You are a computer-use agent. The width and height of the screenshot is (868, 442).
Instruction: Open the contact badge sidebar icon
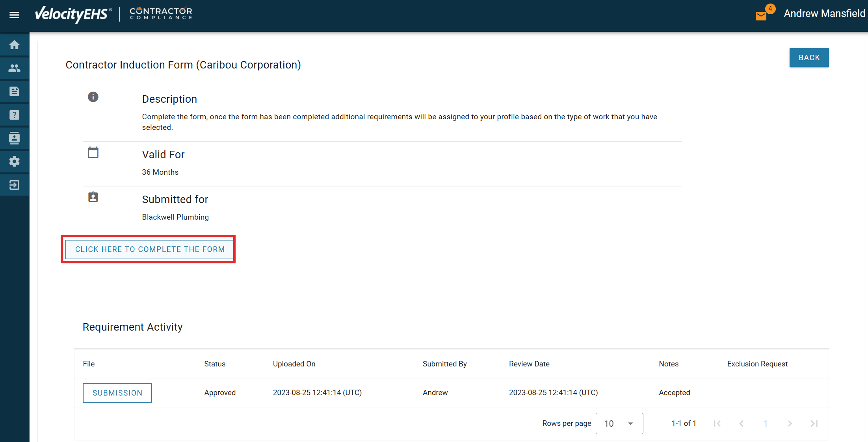click(14, 138)
